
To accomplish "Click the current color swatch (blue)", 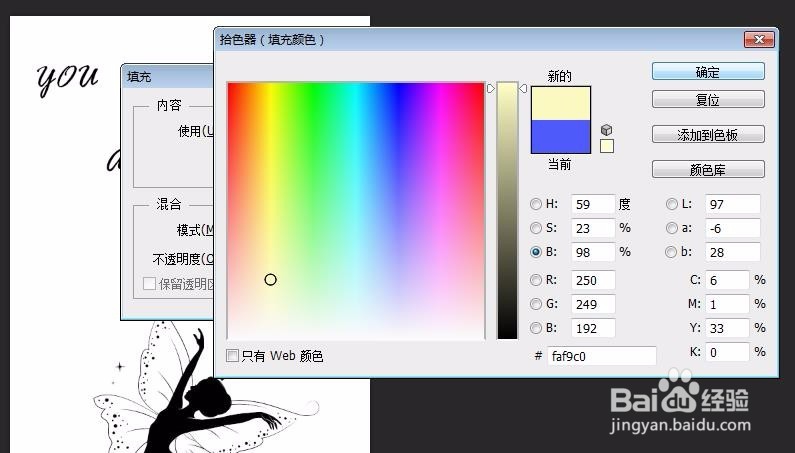I will (x=561, y=136).
